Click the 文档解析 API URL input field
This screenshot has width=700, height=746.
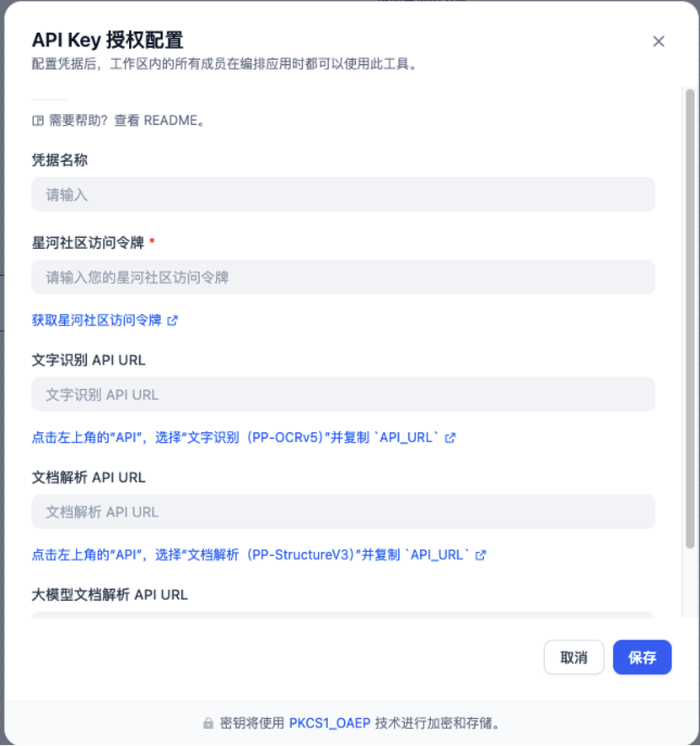click(343, 511)
